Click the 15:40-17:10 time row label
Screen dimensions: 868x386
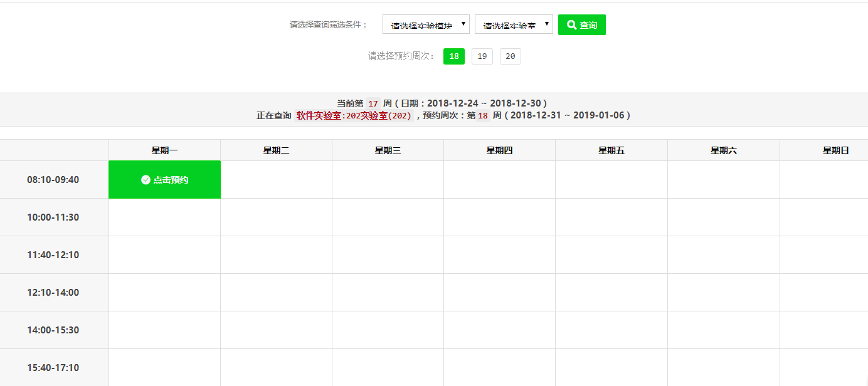[x=53, y=368]
